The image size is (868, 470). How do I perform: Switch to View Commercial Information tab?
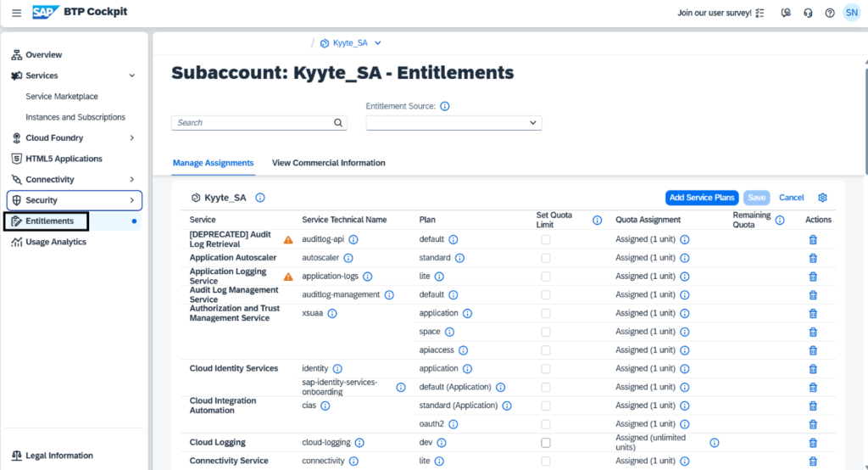(328, 163)
